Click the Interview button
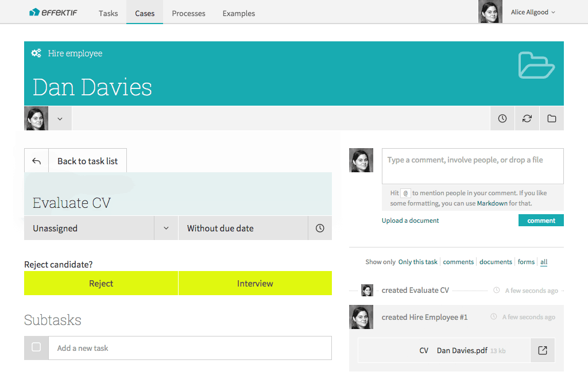 tap(255, 283)
